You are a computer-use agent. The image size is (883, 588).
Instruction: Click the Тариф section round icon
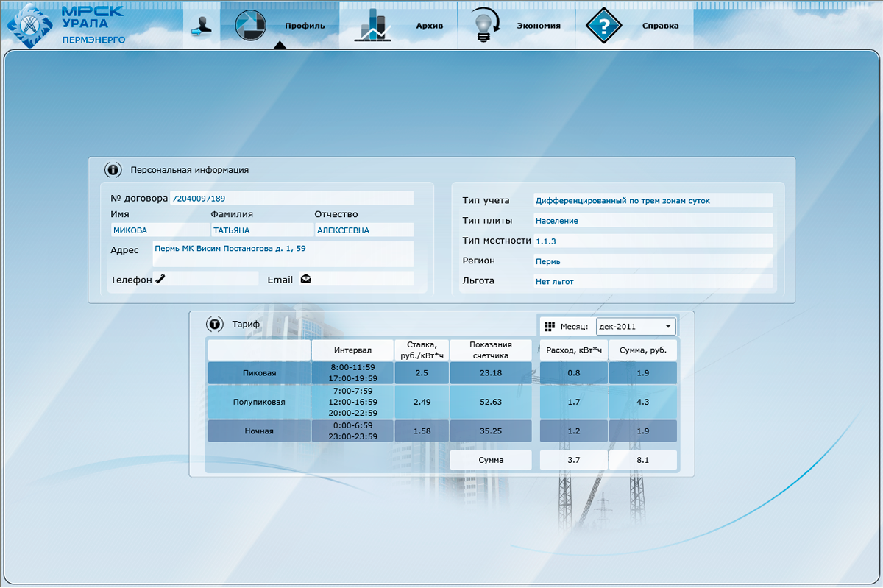(214, 324)
